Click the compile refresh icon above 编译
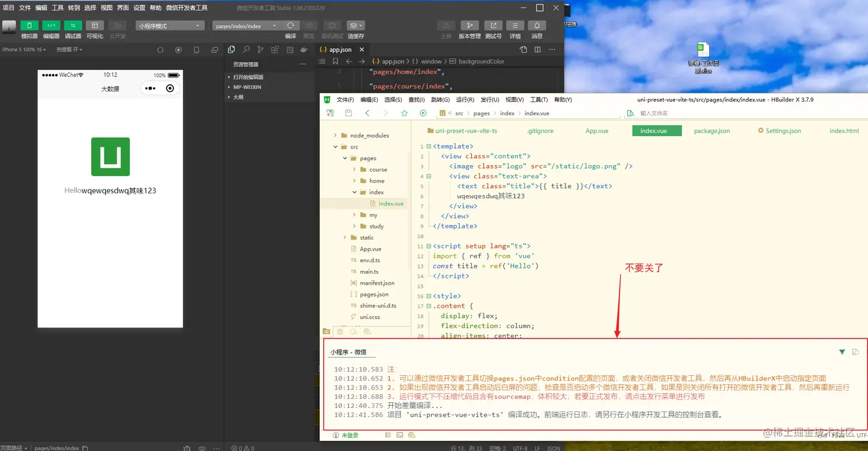Screen dimensions: 868x451 coord(291,26)
